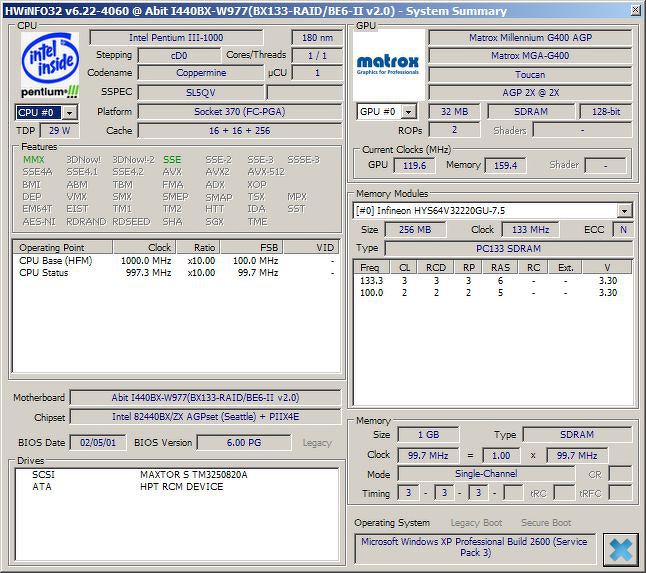Click the 128-bit bus width field

click(606, 112)
